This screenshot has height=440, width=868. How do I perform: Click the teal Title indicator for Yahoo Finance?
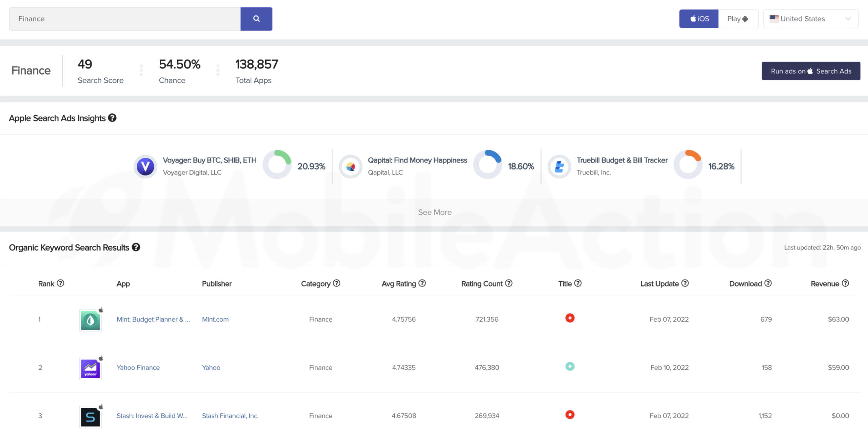[570, 366]
